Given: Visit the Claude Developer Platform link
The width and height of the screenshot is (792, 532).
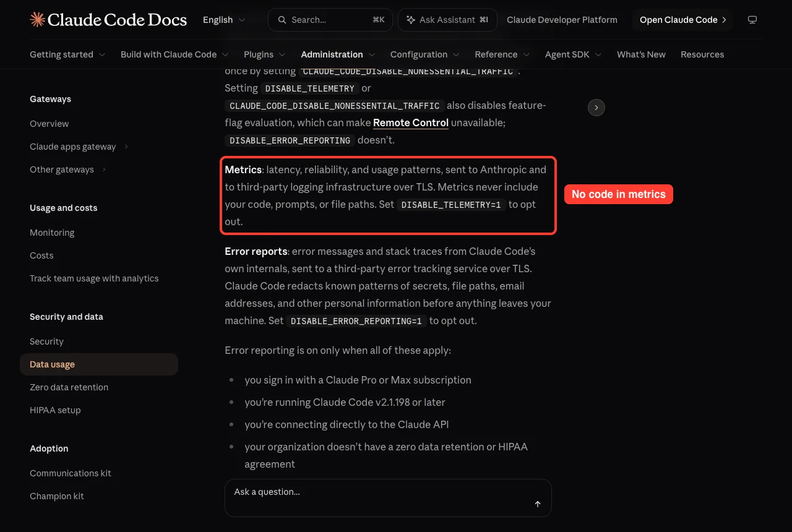Looking at the screenshot, I should [562, 20].
